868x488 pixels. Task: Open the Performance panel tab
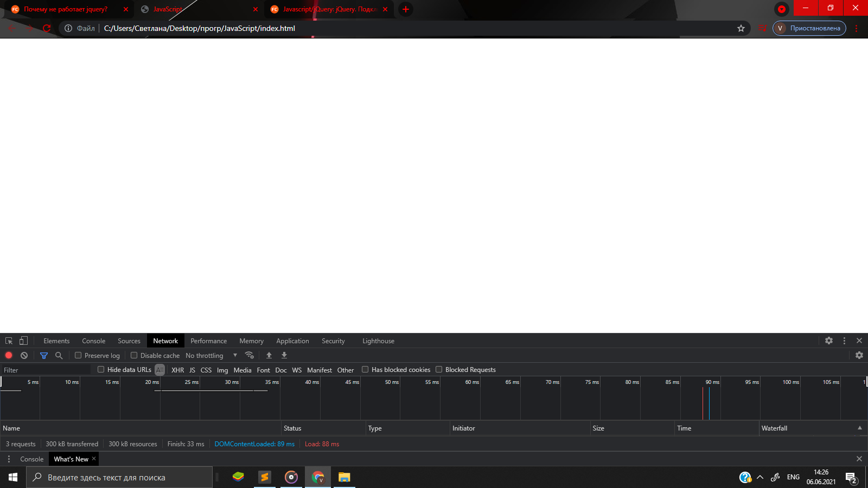tap(209, 341)
